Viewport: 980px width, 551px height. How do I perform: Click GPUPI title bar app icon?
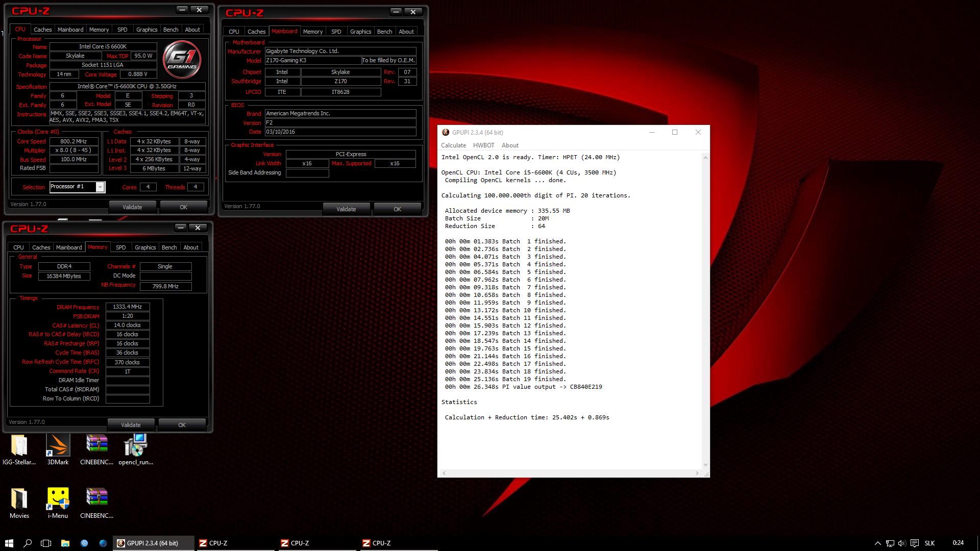[x=446, y=132]
